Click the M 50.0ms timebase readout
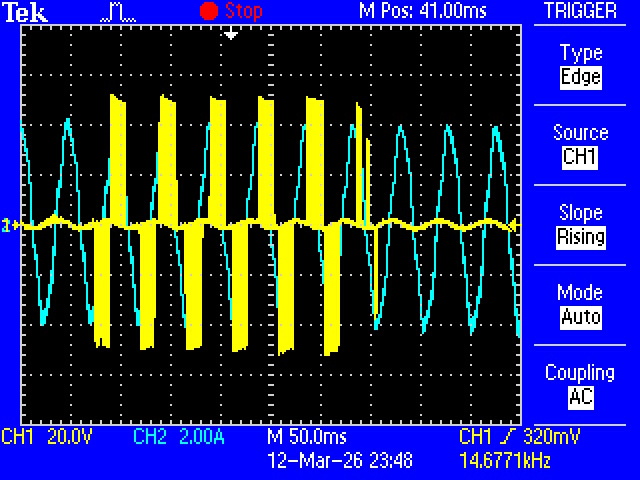Image resolution: width=640 pixels, height=480 pixels. pos(308,437)
